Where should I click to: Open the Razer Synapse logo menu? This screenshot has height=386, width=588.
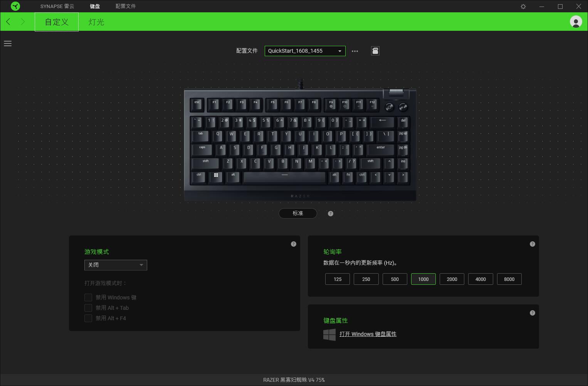point(15,6)
